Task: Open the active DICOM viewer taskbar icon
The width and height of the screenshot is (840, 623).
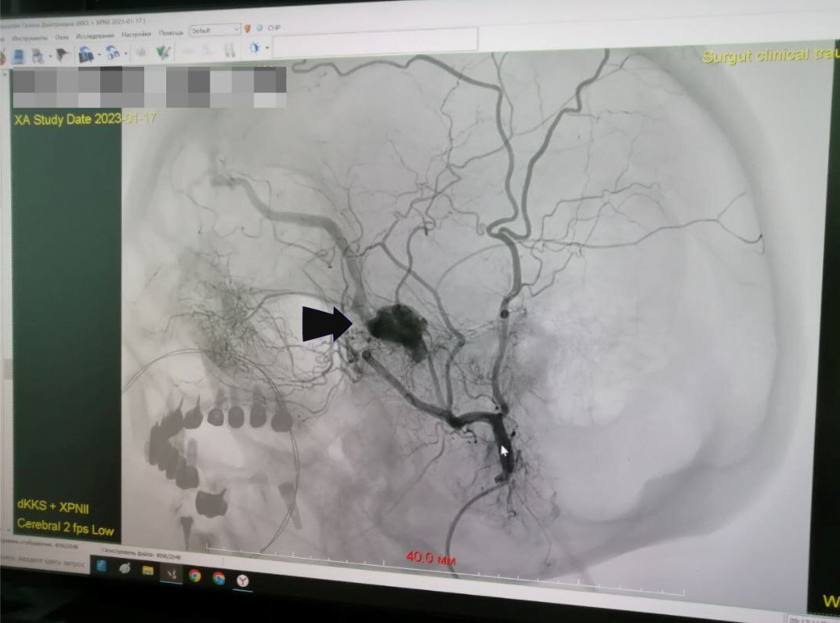Action: click(x=172, y=574)
